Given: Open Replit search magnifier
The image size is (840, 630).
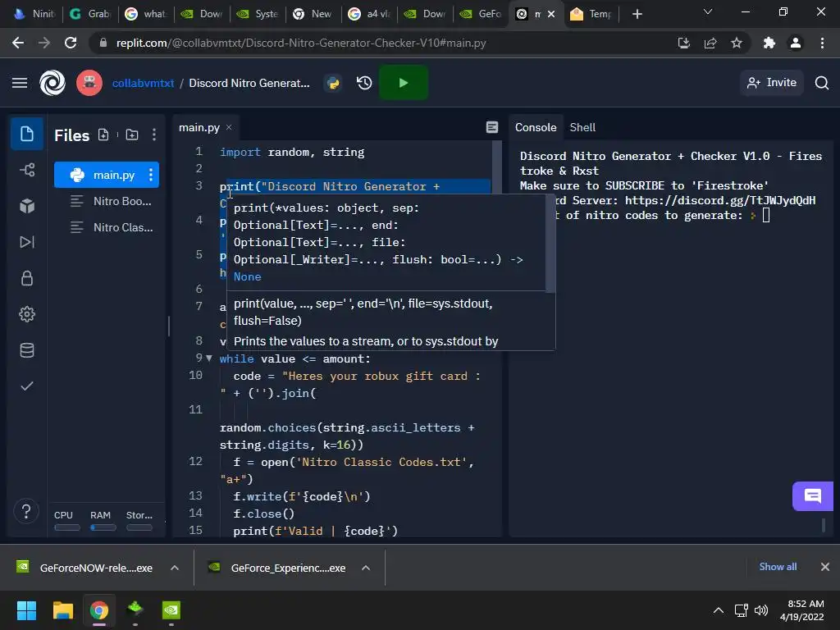Looking at the screenshot, I should click(x=822, y=83).
